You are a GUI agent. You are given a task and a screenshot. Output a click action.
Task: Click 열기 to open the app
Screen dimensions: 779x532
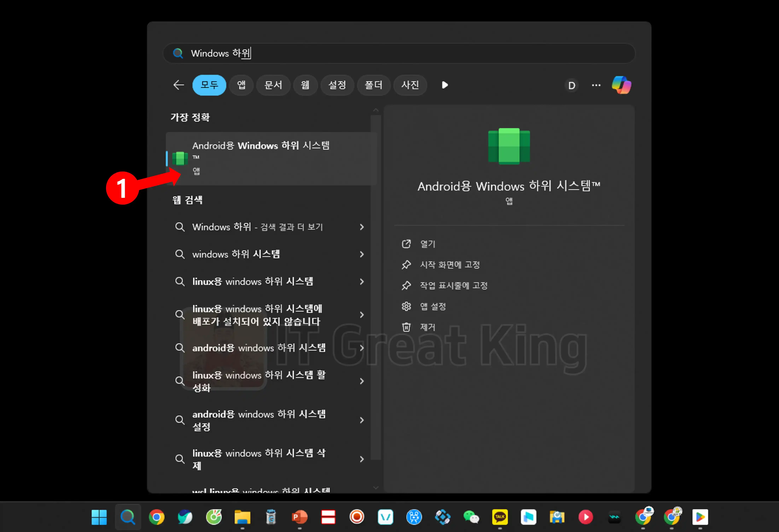click(428, 244)
